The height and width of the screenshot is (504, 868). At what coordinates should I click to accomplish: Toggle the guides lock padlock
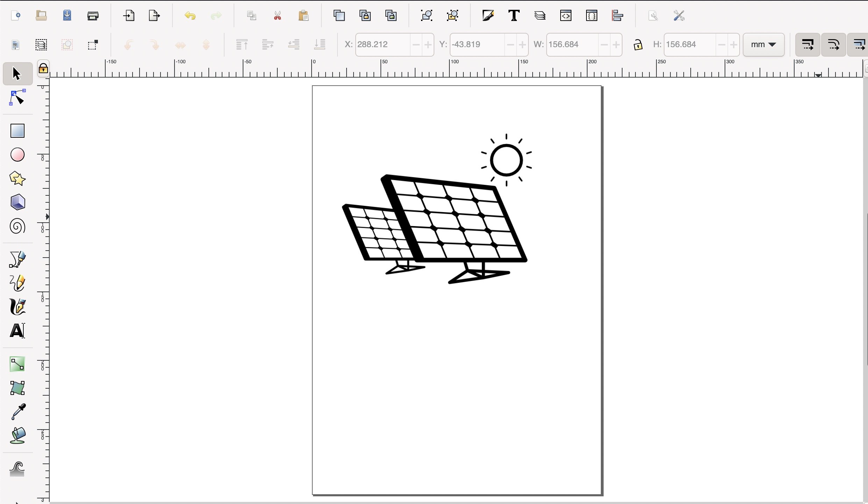[43, 69]
